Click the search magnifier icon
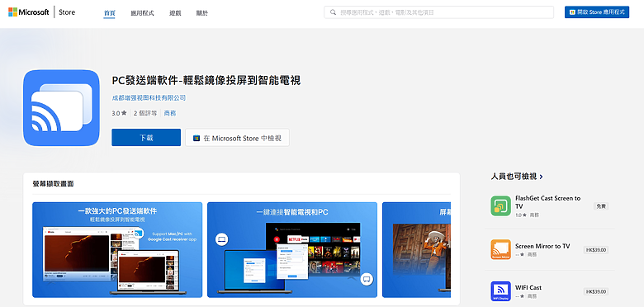Image resolution: width=644 pixels, height=307 pixels. pos(333,12)
